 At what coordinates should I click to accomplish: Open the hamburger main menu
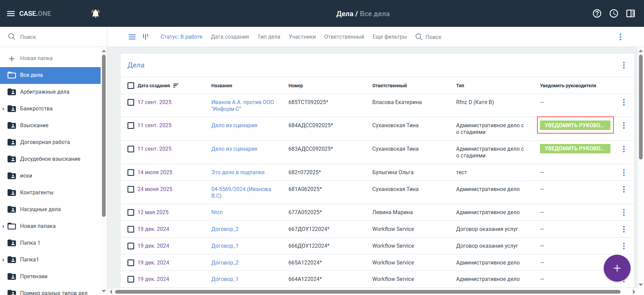(x=11, y=13)
